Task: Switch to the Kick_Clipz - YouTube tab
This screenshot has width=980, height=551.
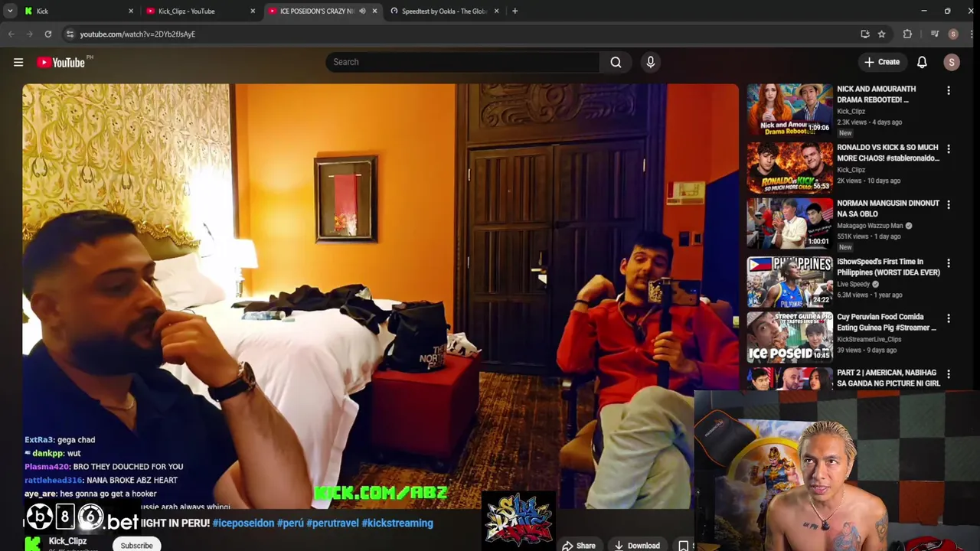Action: (x=201, y=11)
